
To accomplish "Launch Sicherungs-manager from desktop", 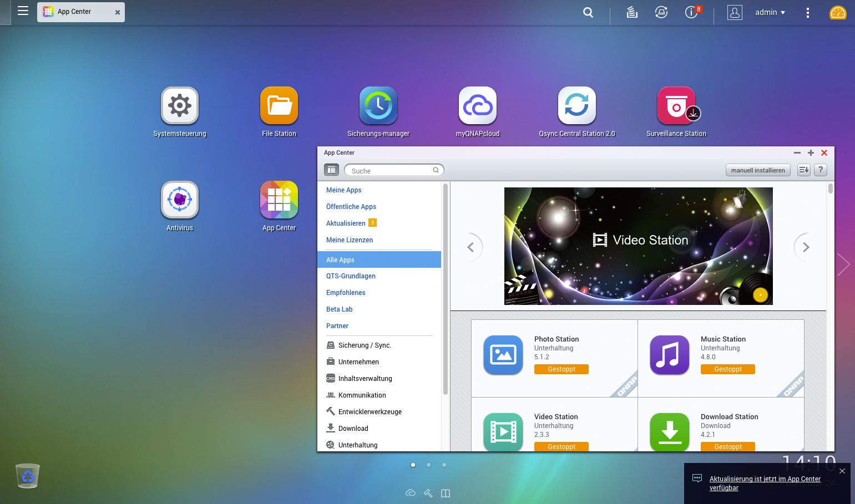I will [x=378, y=105].
